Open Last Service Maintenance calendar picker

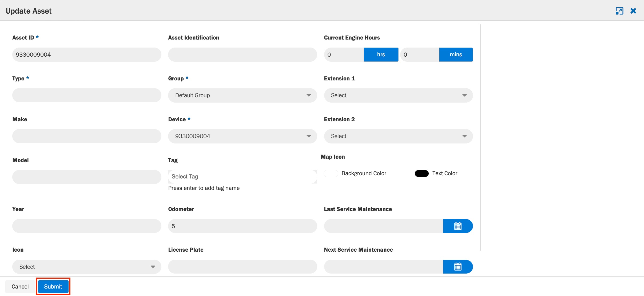click(458, 226)
